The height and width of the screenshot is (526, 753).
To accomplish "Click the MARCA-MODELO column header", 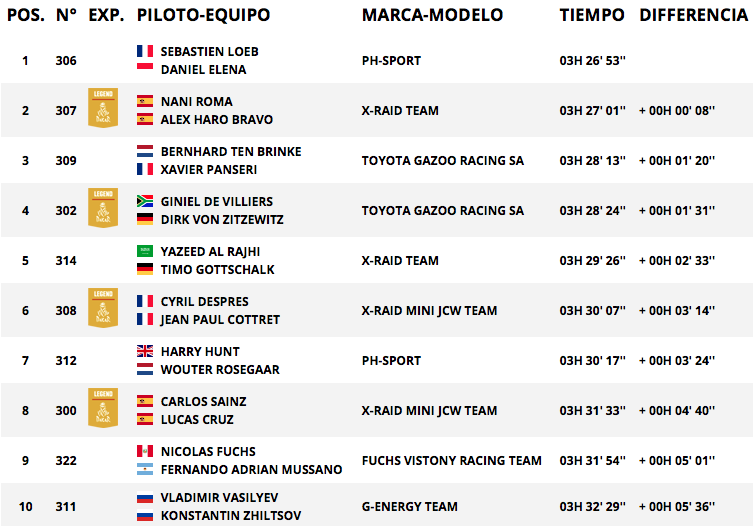I will 432,15.
